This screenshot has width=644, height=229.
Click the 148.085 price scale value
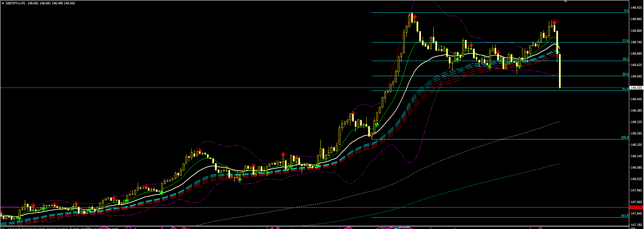point(636,168)
